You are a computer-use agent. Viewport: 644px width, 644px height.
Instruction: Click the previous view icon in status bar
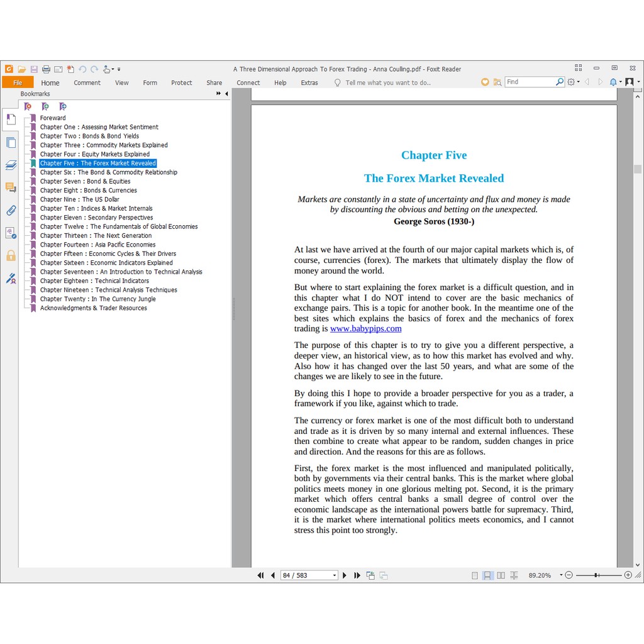(370, 575)
